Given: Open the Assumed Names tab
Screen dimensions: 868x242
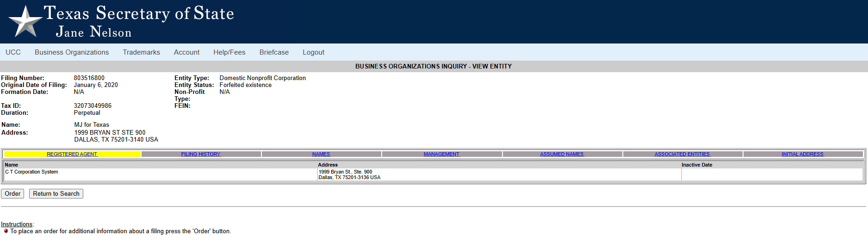Looking at the screenshot, I should [562, 154].
